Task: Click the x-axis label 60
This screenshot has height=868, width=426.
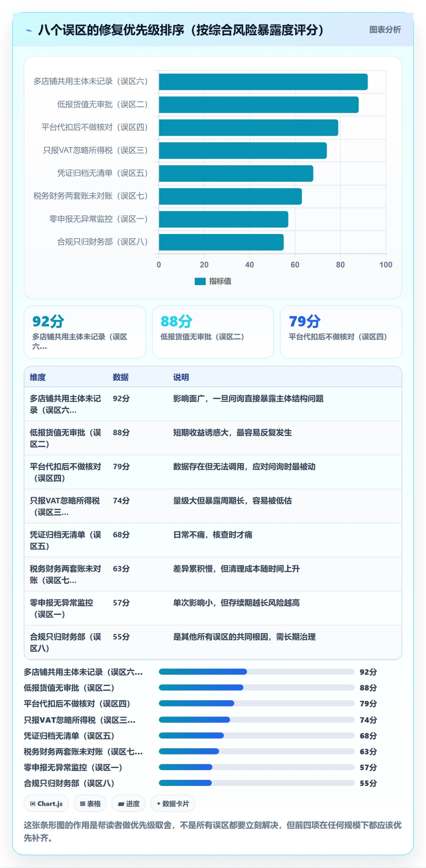Action: (295, 265)
